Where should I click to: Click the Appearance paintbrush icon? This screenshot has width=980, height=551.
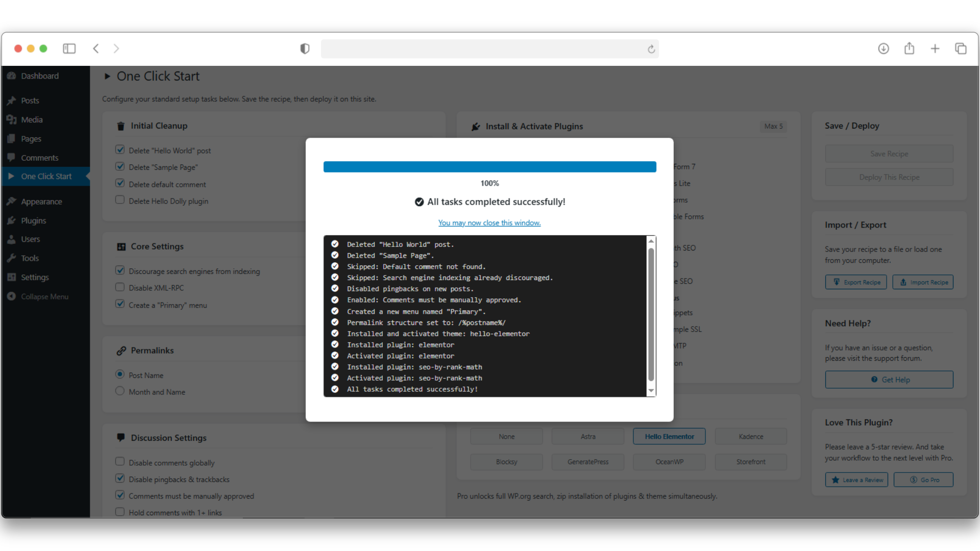click(x=11, y=201)
